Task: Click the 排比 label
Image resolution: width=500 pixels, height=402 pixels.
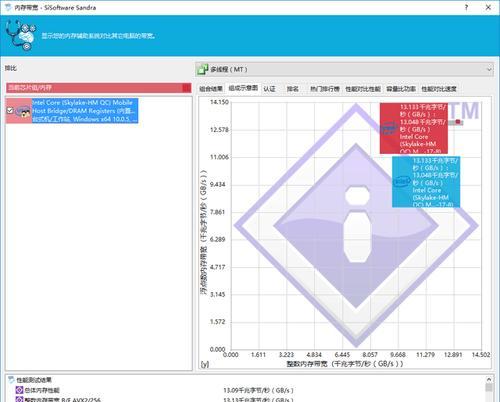Action: pos(10,68)
